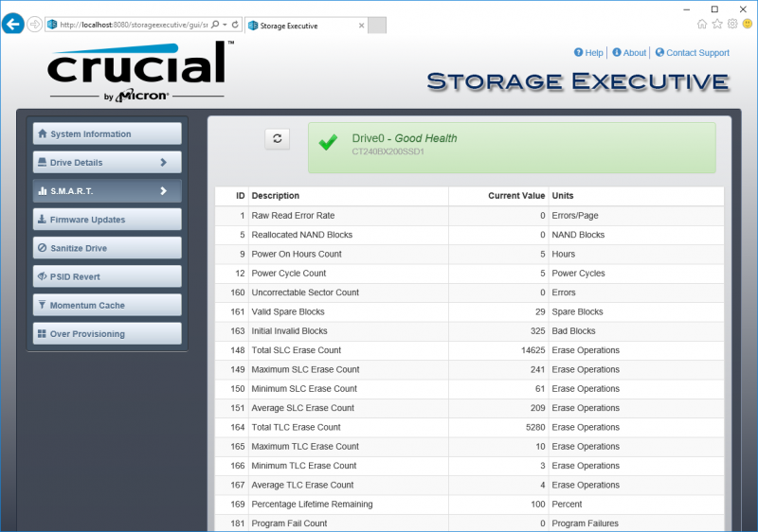Expand Drive Details chevron arrow

tap(163, 162)
